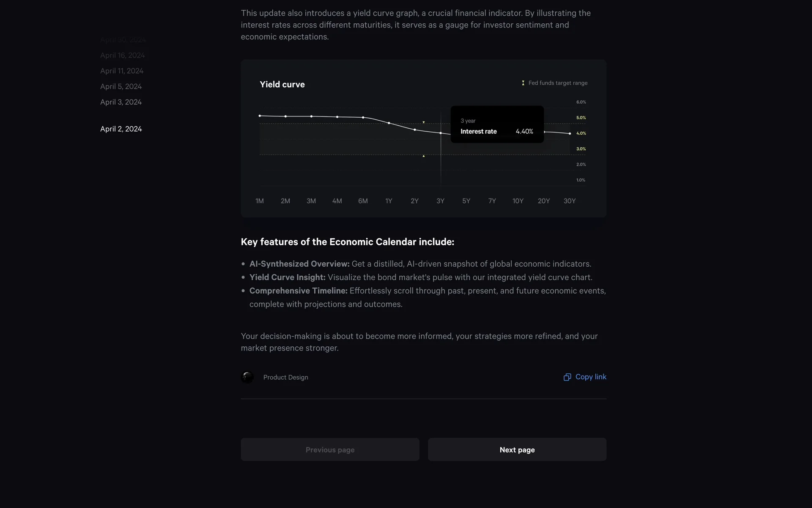Select the April 2, 2024 entry

point(121,129)
